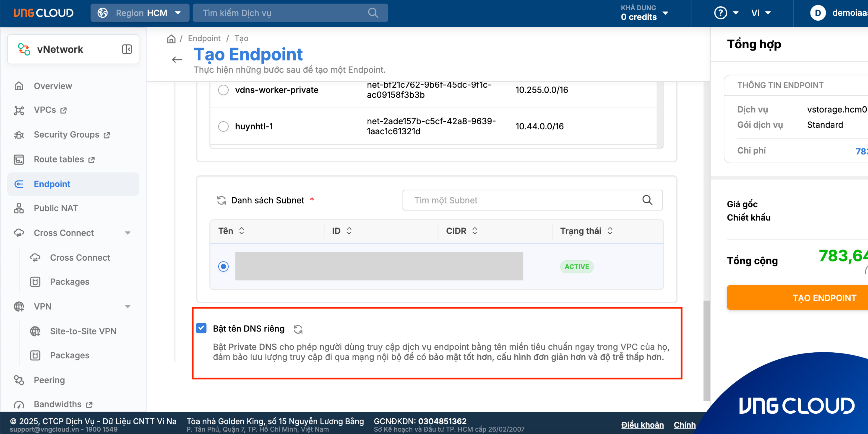The width and height of the screenshot is (868, 434).
Task: Uncheck the Bật tên DNS riêng checkbox
Action: click(202, 328)
